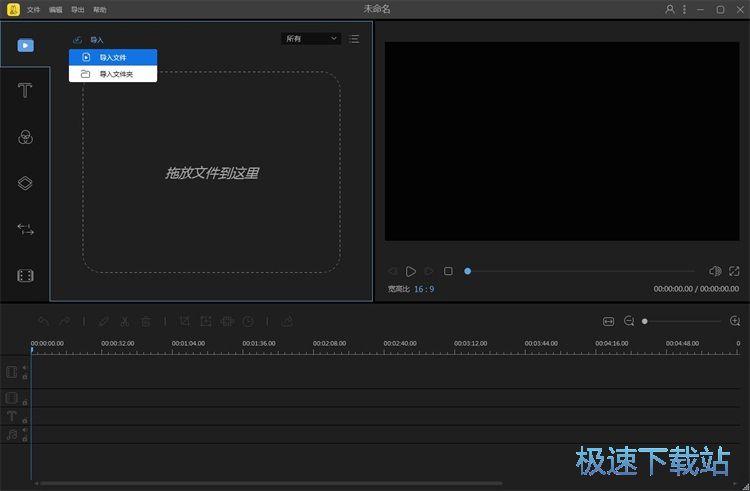Screen dimensions: 750x491
Task: Click the video track filmstrip icon
Action: coord(11,372)
